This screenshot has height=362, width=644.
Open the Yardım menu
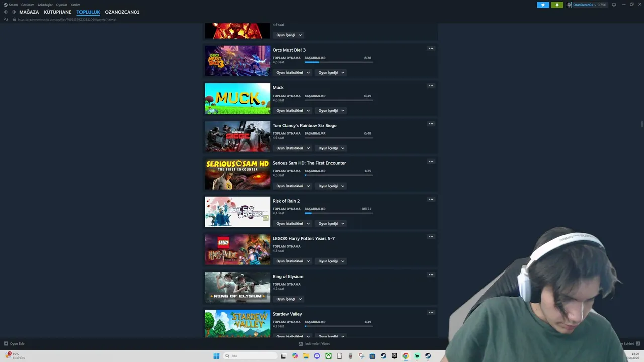[75, 5]
